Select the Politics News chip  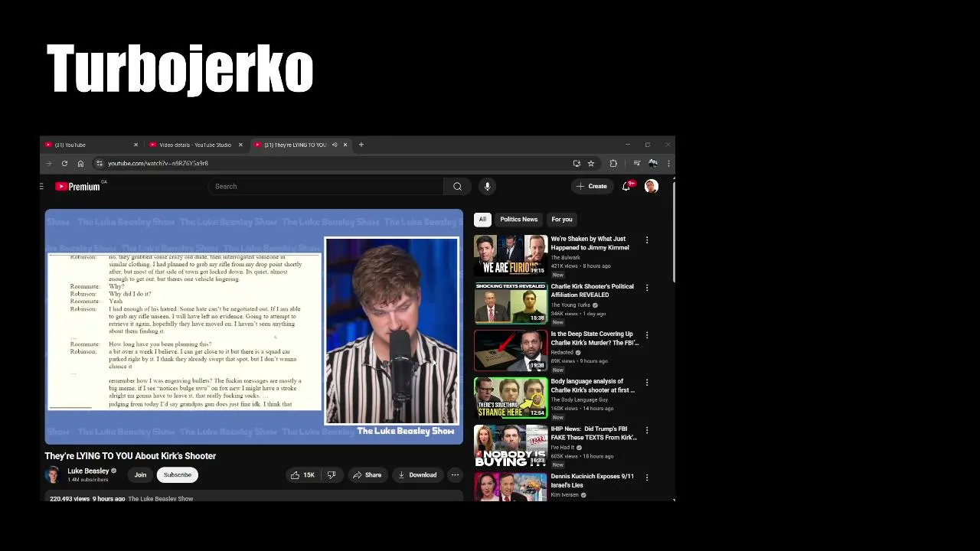coord(519,220)
